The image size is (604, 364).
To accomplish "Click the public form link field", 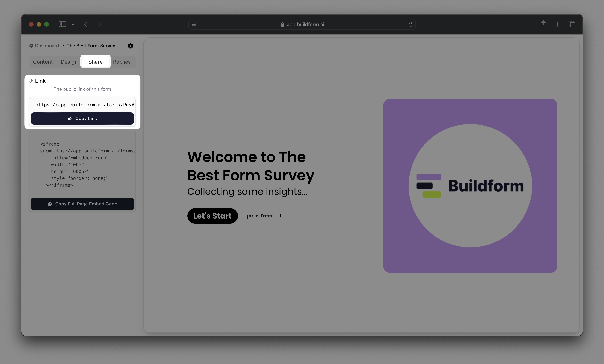I will pyautogui.click(x=82, y=105).
